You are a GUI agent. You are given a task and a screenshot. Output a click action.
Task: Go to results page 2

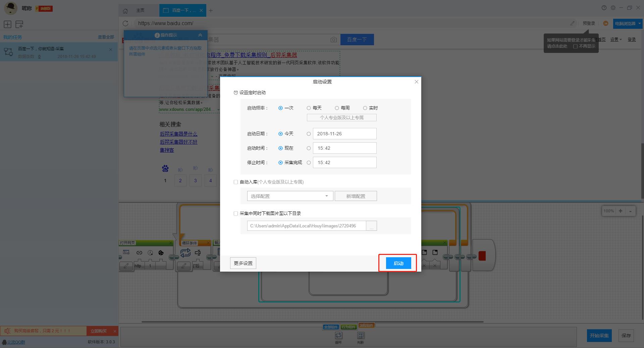click(180, 181)
